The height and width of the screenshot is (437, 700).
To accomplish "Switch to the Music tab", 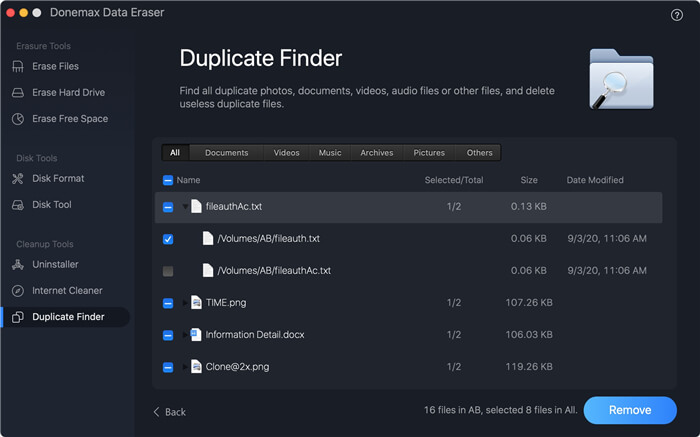I will click(x=330, y=153).
